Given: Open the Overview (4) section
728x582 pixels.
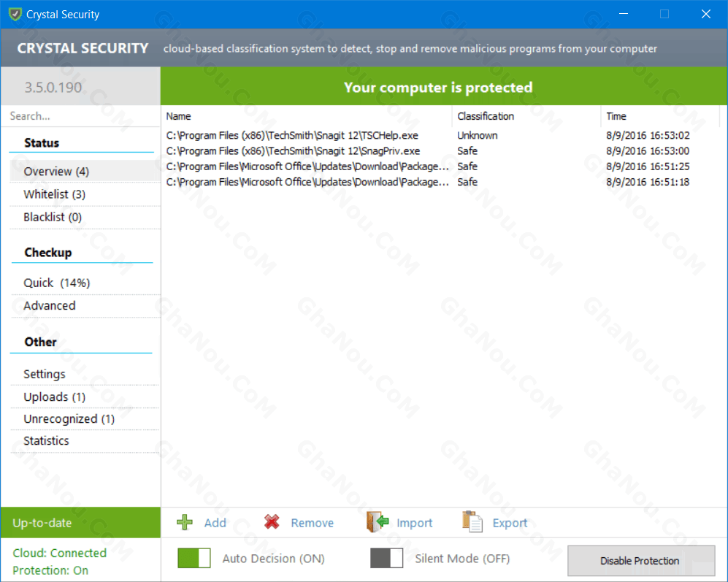Looking at the screenshot, I should coord(85,172).
